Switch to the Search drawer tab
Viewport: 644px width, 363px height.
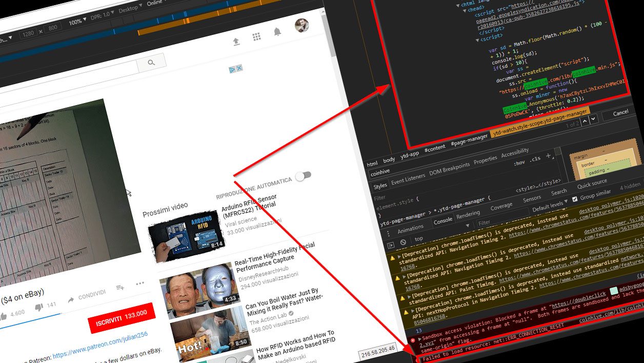pyautogui.click(x=559, y=192)
